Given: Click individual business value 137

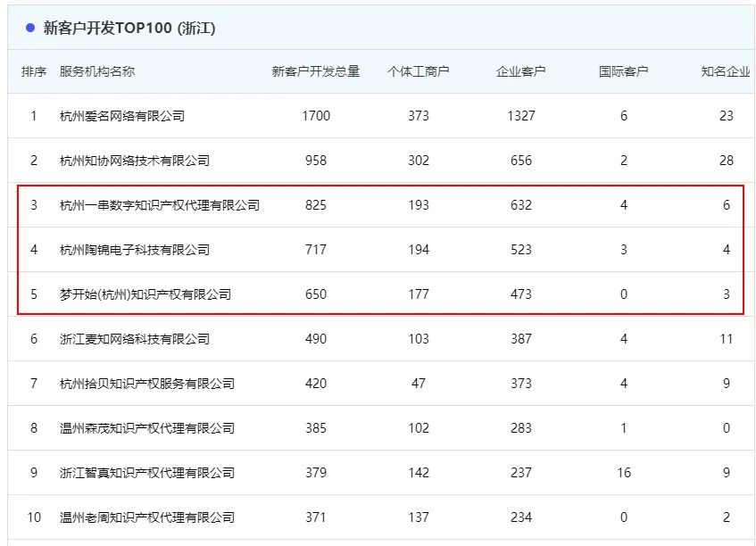Looking at the screenshot, I should 419,517.
